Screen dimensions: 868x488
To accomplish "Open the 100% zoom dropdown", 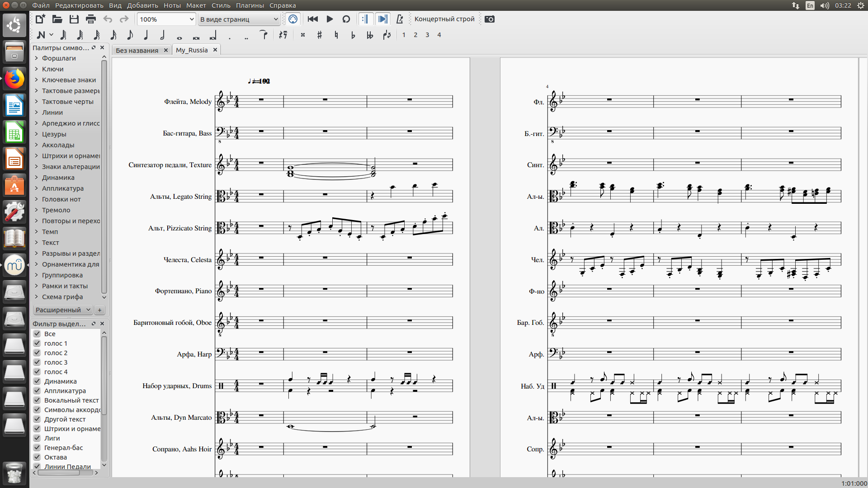I will pyautogui.click(x=166, y=19).
